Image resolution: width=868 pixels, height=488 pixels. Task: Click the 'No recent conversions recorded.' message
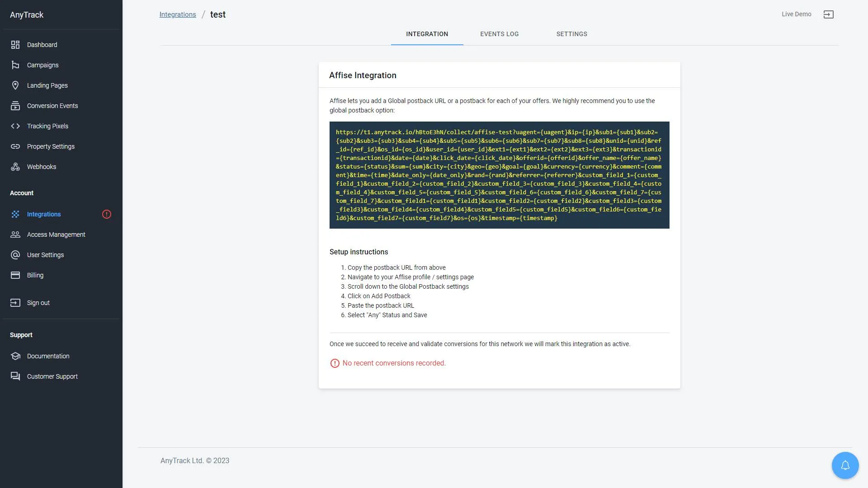(x=394, y=363)
